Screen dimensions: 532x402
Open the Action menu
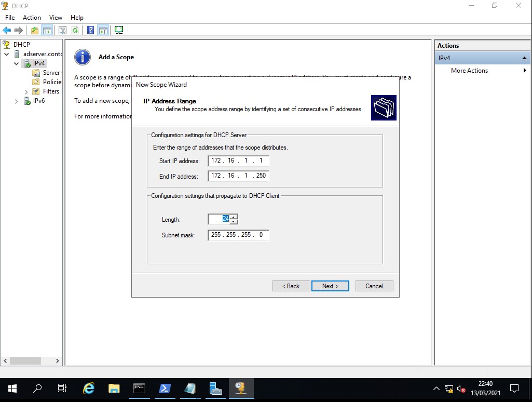[32, 18]
